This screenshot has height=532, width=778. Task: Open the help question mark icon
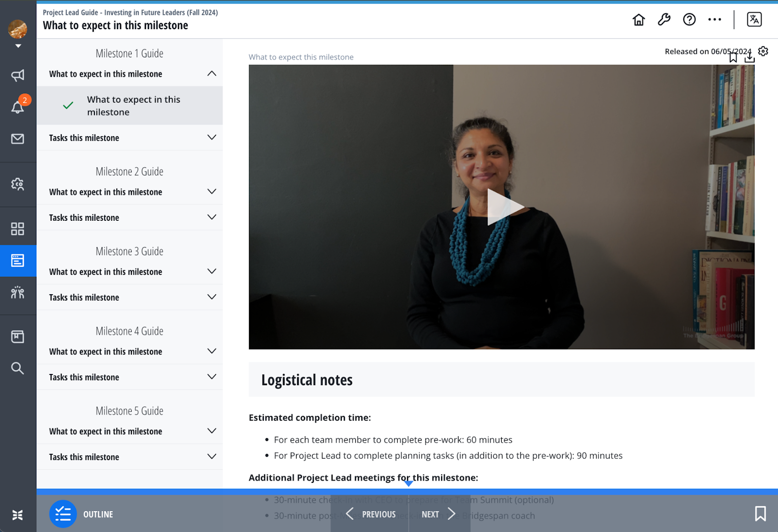pos(689,20)
